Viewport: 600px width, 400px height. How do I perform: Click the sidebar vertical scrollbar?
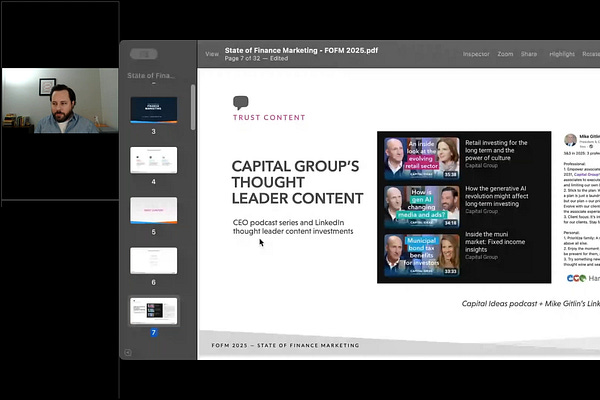click(193, 107)
